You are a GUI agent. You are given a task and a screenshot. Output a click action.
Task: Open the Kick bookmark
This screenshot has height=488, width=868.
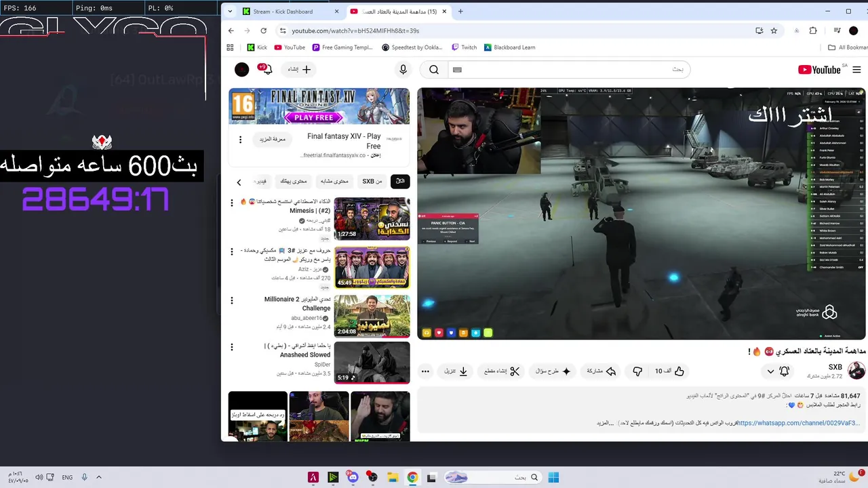pyautogui.click(x=256, y=47)
